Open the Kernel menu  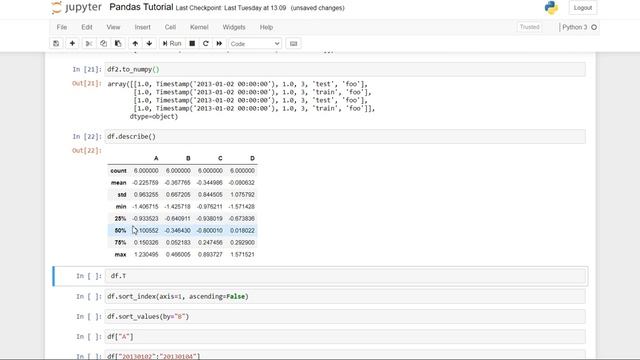(199, 27)
